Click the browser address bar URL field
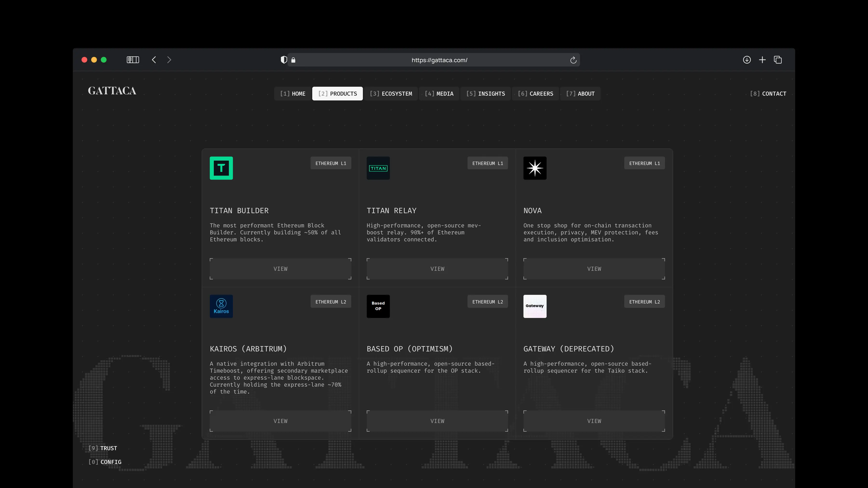 [x=434, y=60]
